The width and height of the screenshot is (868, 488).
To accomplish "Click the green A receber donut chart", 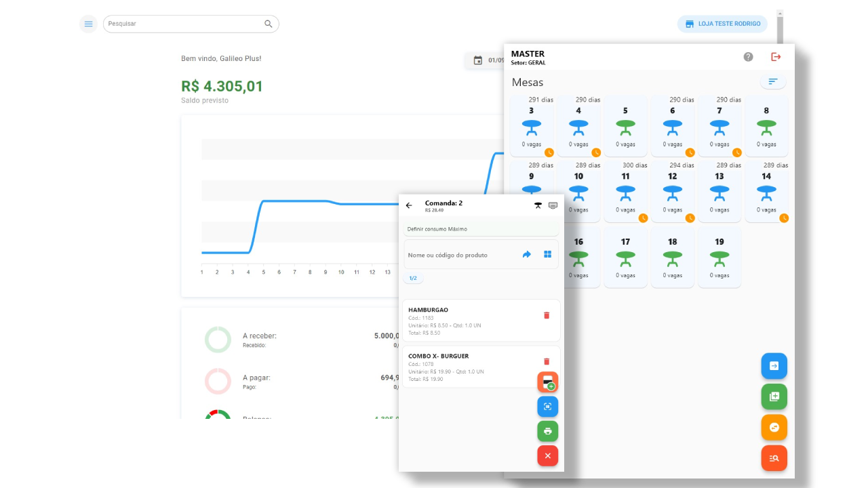I will pos(218,340).
